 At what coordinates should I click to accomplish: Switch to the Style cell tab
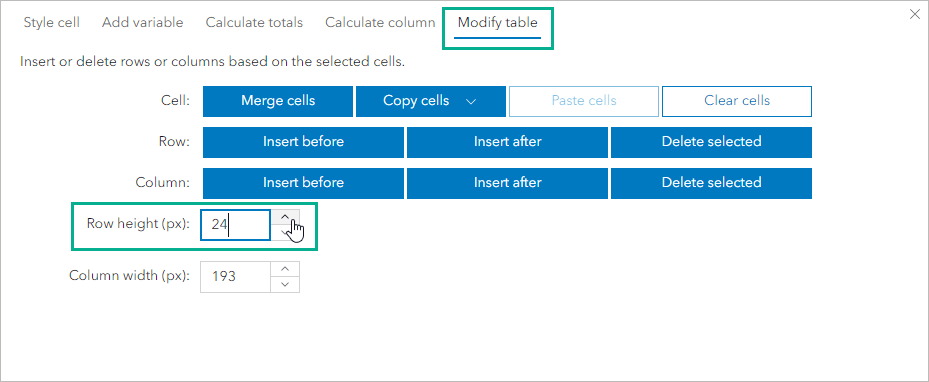point(52,23)
